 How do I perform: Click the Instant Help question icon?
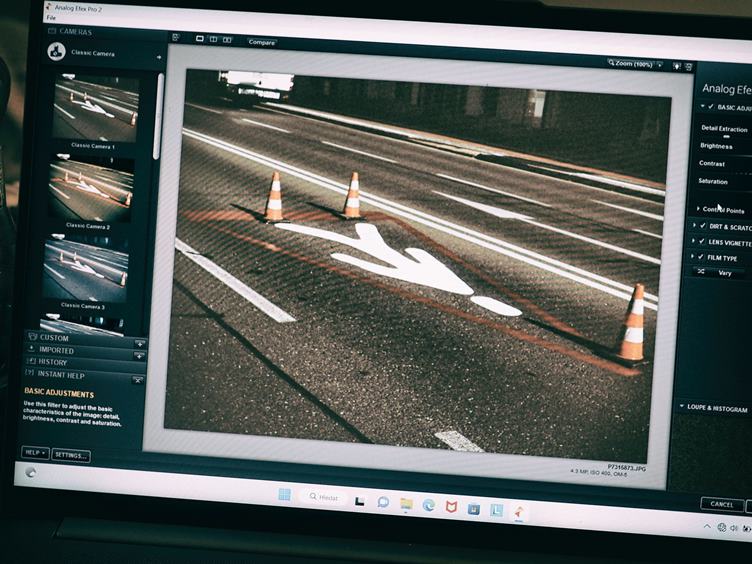pos(30,373)
